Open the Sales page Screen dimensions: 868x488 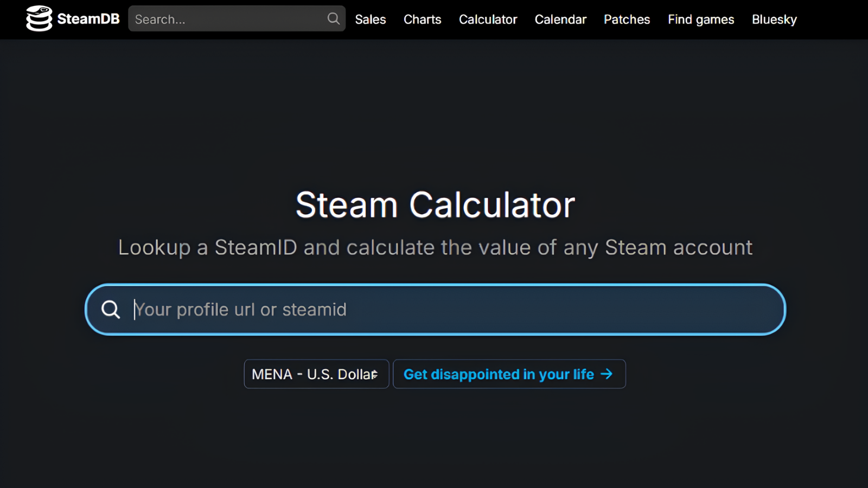pyautogui.click(x=371, y=20)
